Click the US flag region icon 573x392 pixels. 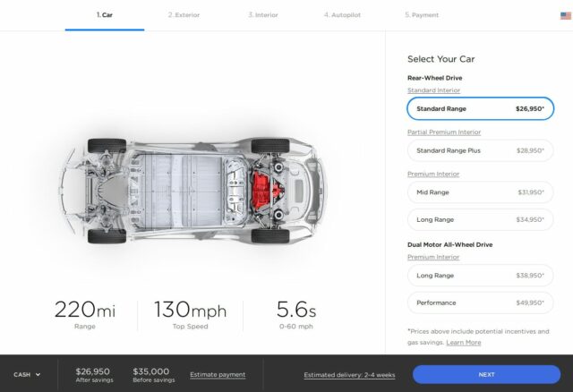566,16
